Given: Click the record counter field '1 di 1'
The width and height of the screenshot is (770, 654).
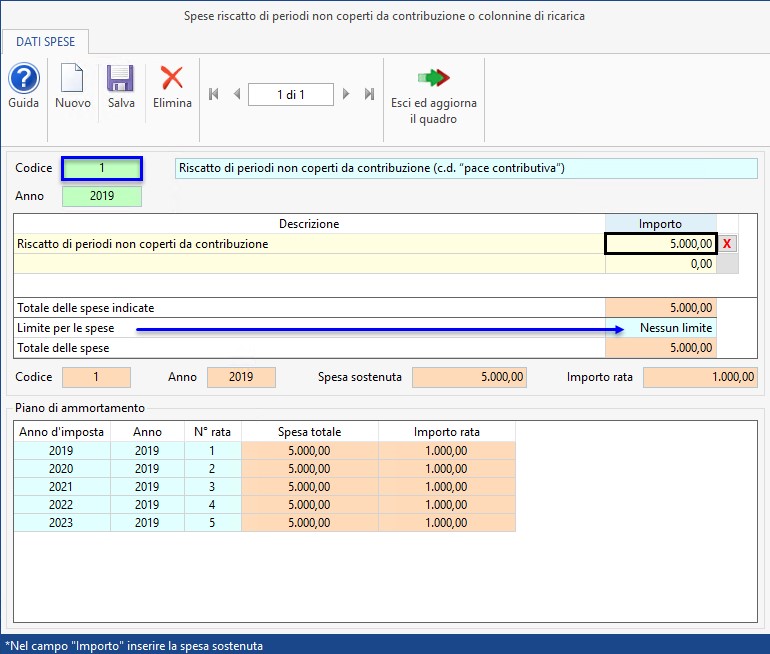Looking at the screenshot, I should coord(291,94).
